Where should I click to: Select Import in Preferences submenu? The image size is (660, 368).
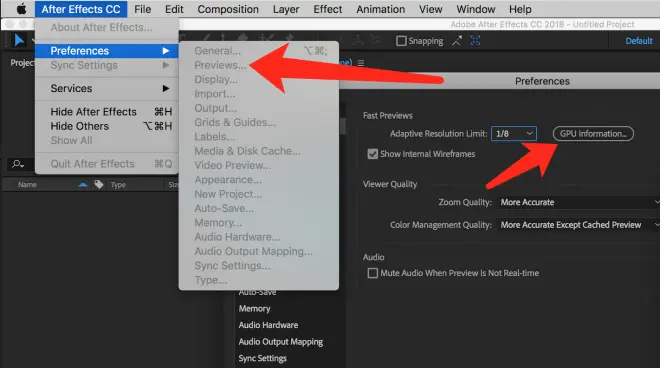(x=258, y=94)
